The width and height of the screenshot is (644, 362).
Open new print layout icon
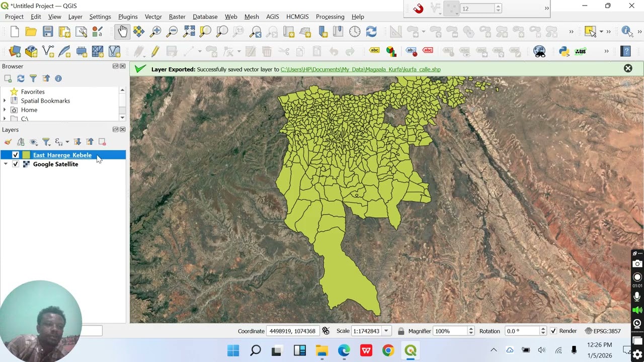coord(64,32)
